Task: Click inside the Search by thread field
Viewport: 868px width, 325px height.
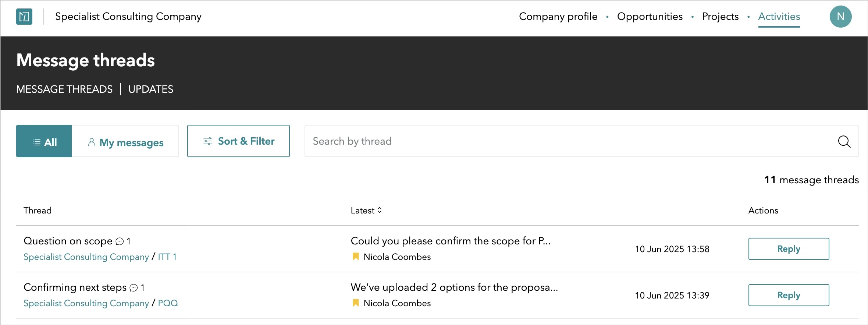Action: [x=441, y=141]
